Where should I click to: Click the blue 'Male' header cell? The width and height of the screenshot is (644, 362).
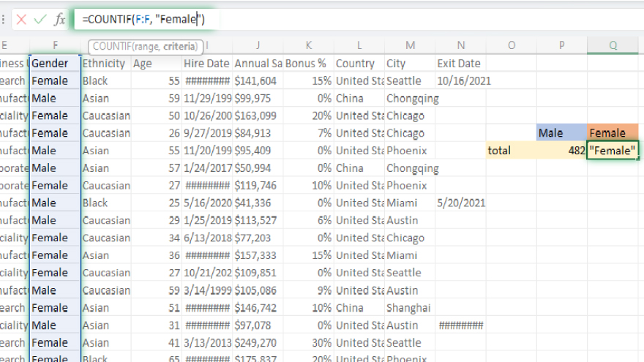561,133
